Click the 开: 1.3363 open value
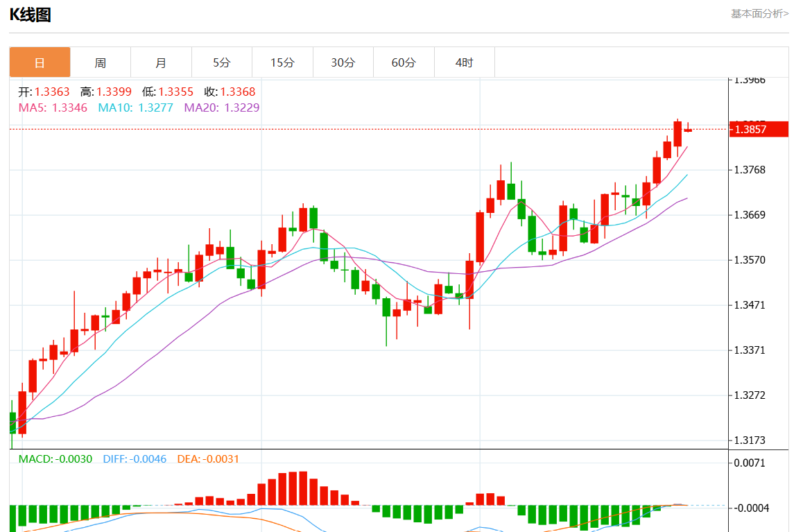Screen dimensions: 803x532 point(44,92)
